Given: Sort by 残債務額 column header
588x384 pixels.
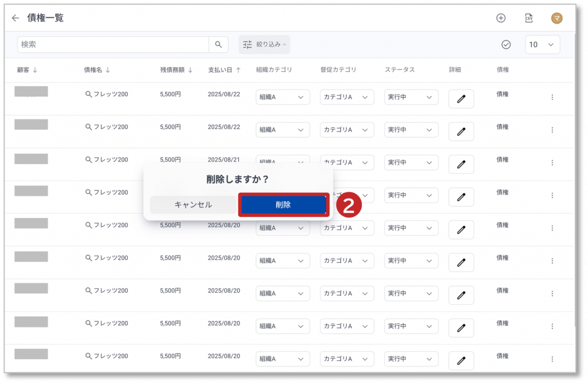Looking at the screenshot, I should click(x=176, y=70).
